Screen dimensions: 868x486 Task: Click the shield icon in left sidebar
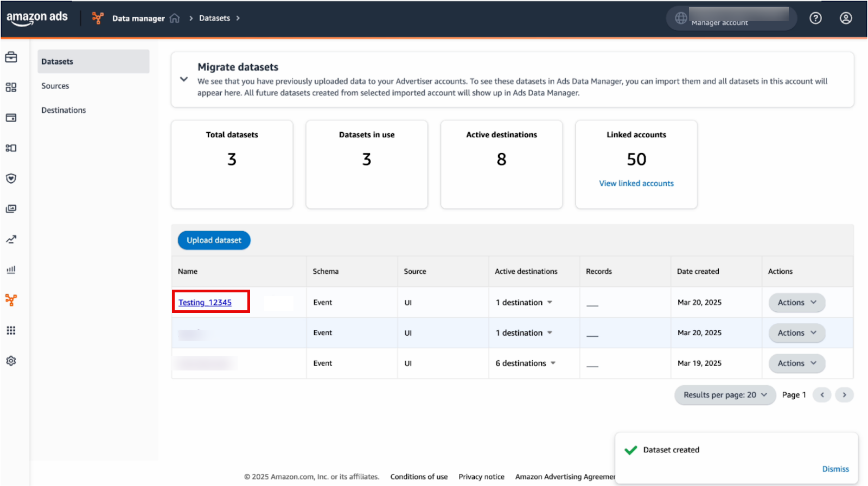click(11, 178)
